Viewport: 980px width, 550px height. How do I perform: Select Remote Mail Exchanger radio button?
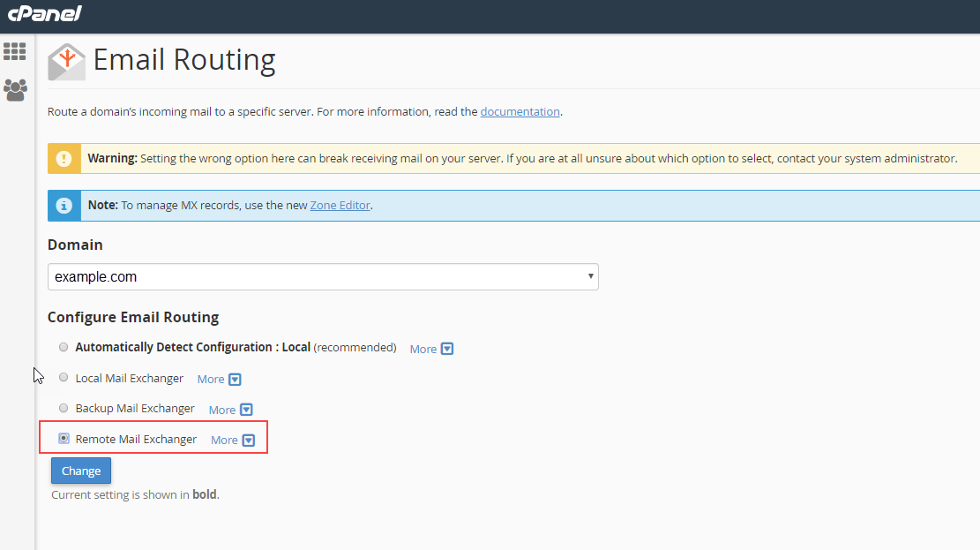click(64, 439)
